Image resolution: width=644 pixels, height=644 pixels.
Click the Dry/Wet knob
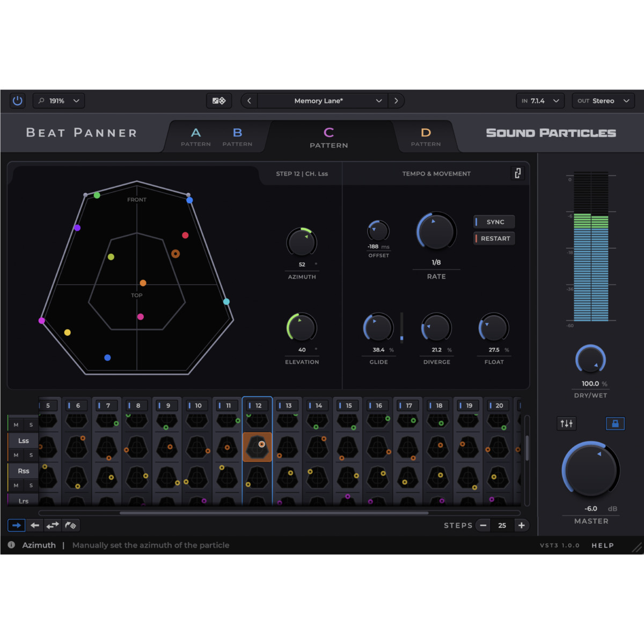[x=590, y=360]
